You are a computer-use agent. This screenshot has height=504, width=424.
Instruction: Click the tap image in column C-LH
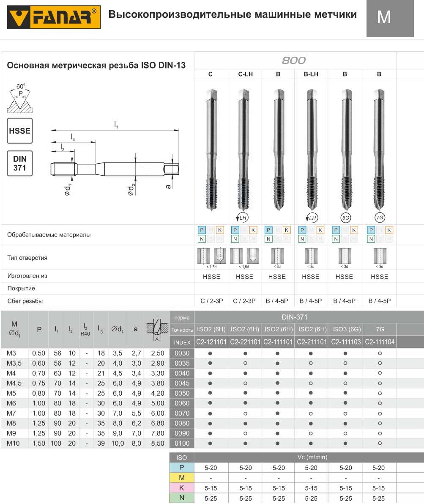[x=244, y=150]
